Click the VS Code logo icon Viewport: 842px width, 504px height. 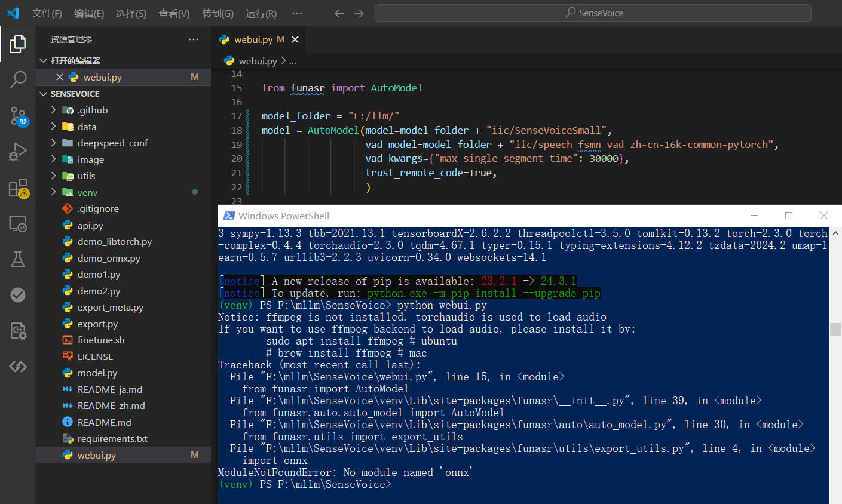tap(13, 13)
